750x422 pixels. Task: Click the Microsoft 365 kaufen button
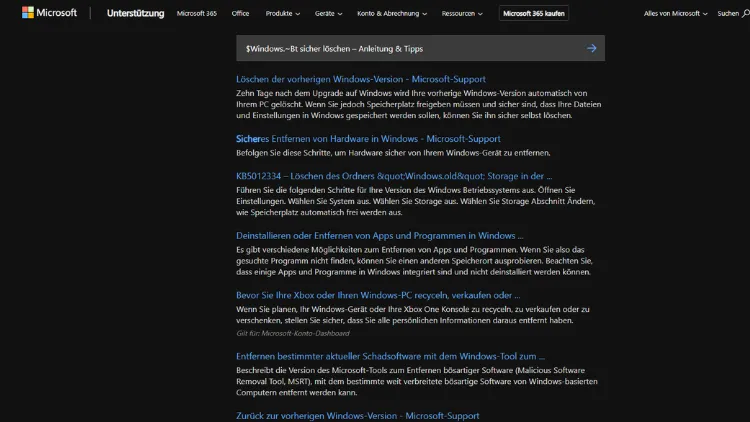(x=533, y=13)
